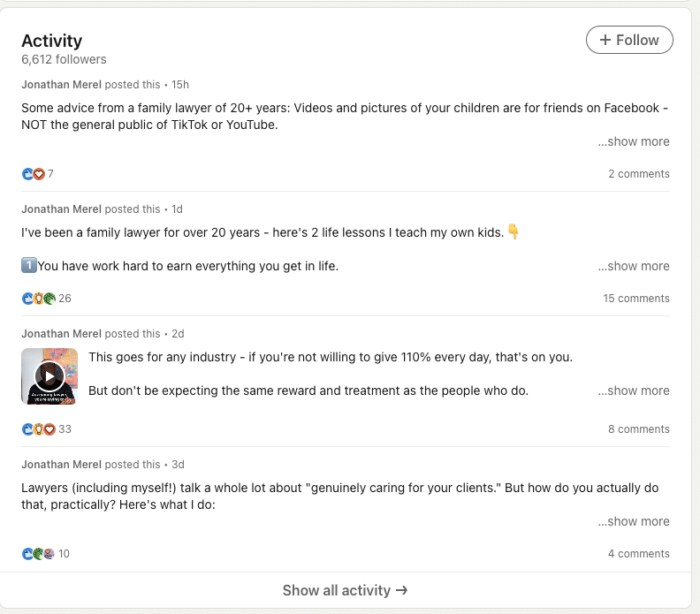This screenshot has width=700, height=614.
Task: Click the Follow button
Action: pyautogui.click(x=629, y=40)
